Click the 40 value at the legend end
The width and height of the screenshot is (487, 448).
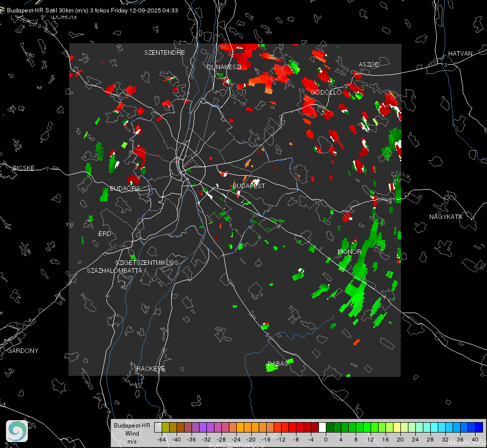click(x=475, y=440)
